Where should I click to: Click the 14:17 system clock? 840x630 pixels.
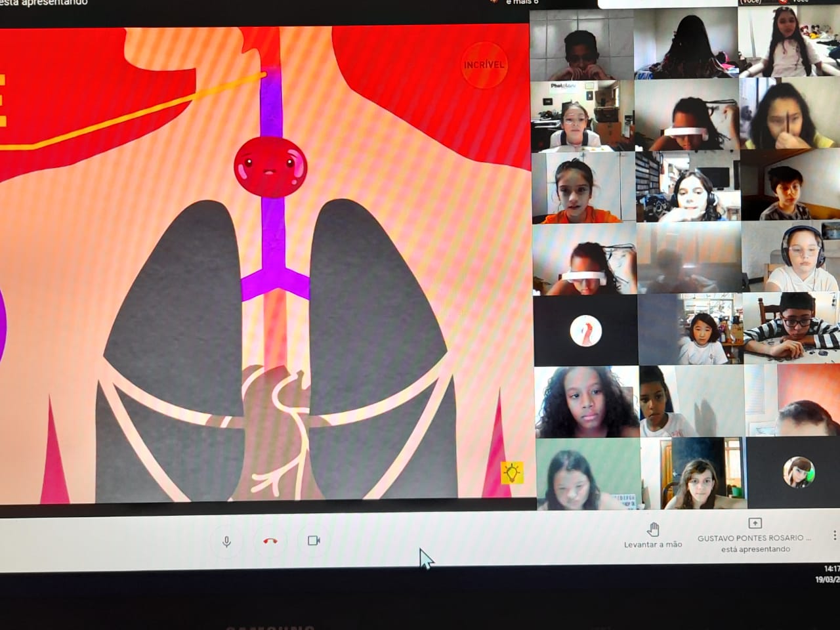[x=831, y=569]
